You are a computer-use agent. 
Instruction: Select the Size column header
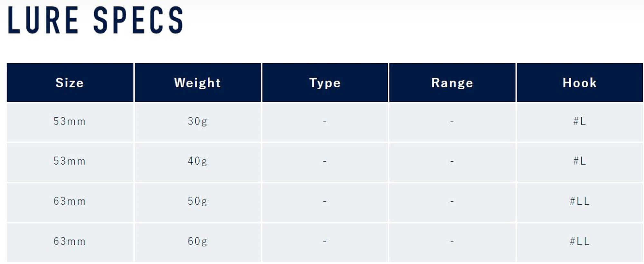pos(70,83)
